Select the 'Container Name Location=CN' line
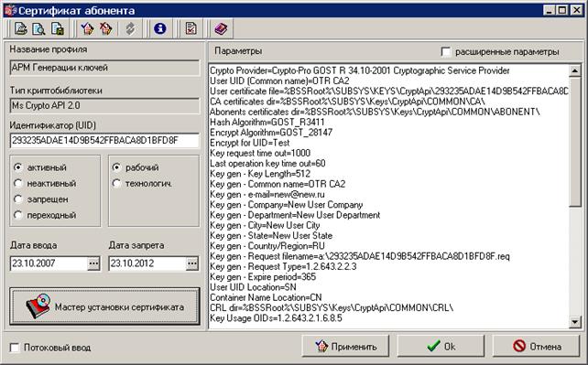588x365 pixels. pyautogui.click(x=266, y=297)
